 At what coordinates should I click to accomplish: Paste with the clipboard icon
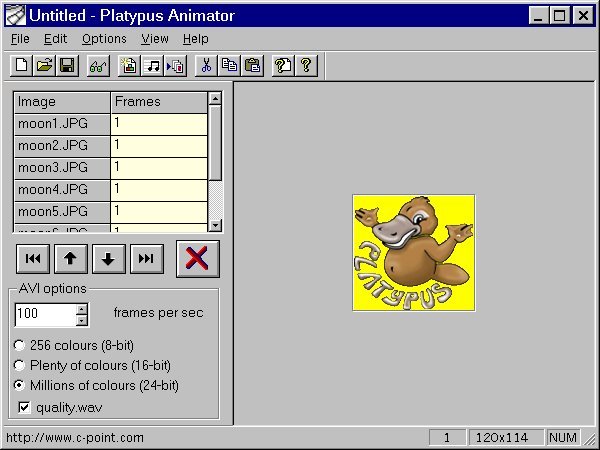tap(253, 65)
